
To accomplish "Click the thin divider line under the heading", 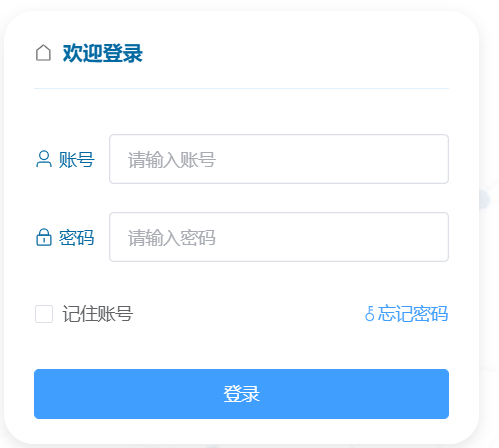I will pos(241,89).
